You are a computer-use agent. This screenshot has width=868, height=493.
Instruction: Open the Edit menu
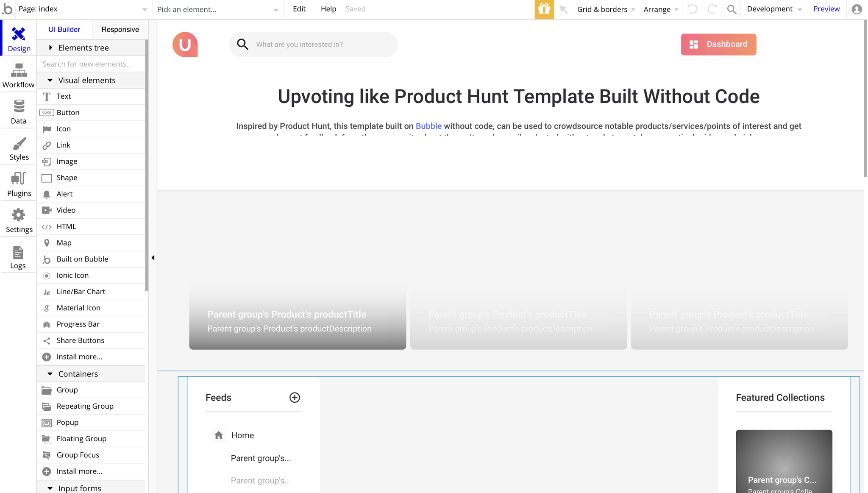pos(299,9)
